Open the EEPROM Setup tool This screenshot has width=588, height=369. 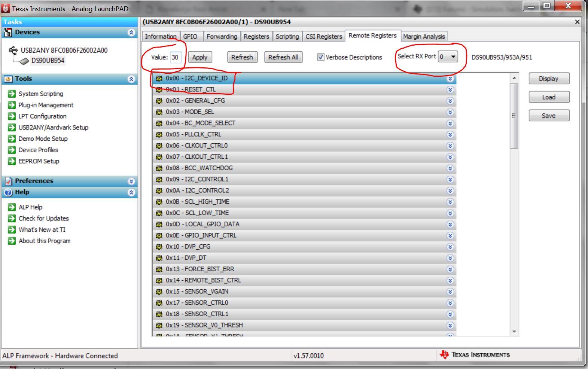[x=39, y=161]
